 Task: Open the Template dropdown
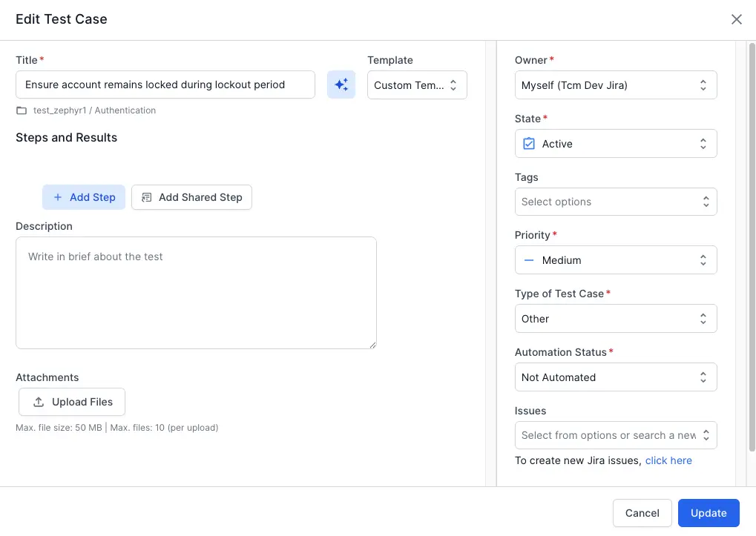point(417,85)
